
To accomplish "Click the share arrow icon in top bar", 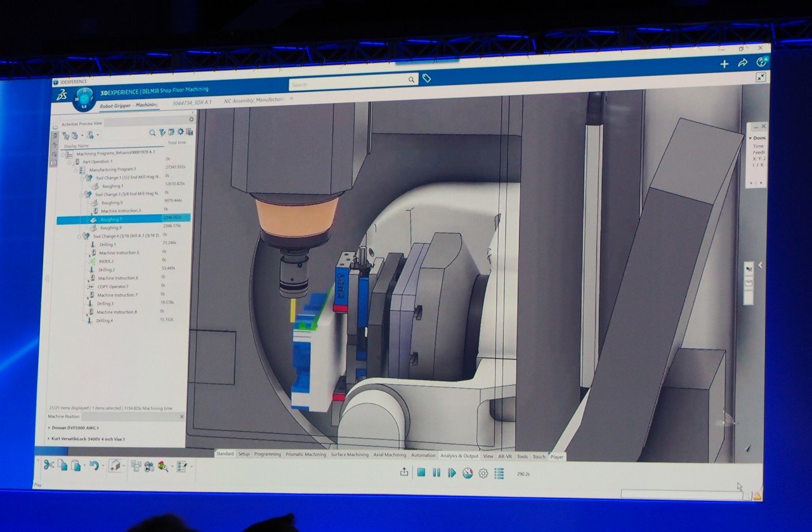I will coord(743,63).
